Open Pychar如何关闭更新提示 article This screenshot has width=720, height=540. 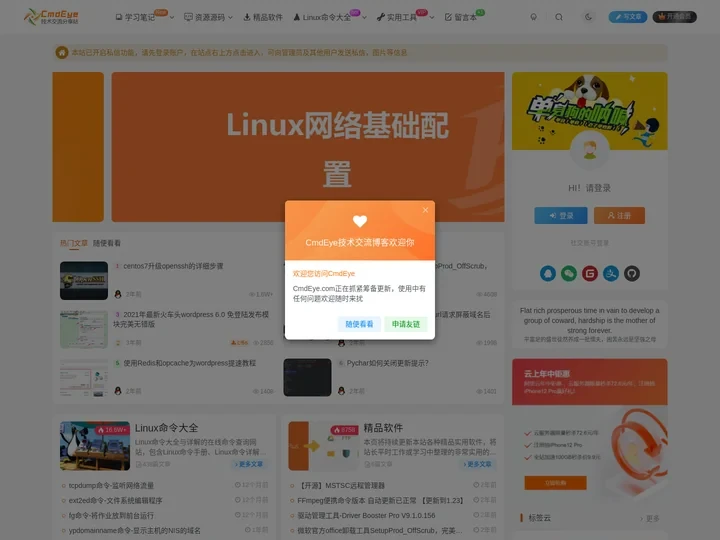[x=388, y=363]
